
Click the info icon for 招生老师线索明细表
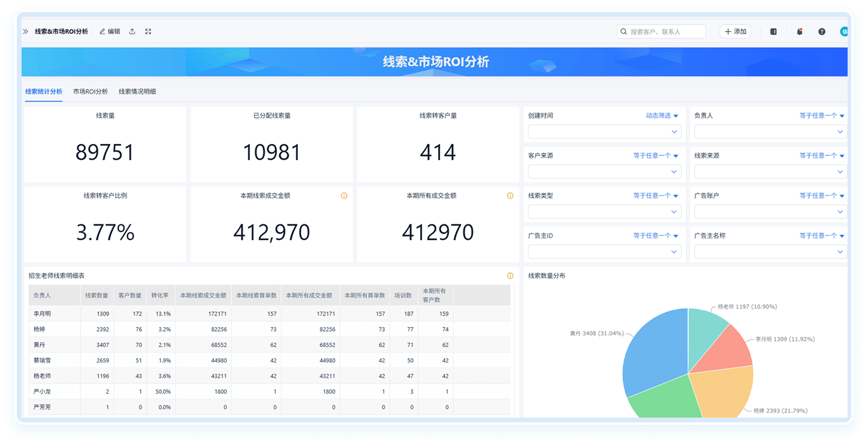[x=510, y=276]
